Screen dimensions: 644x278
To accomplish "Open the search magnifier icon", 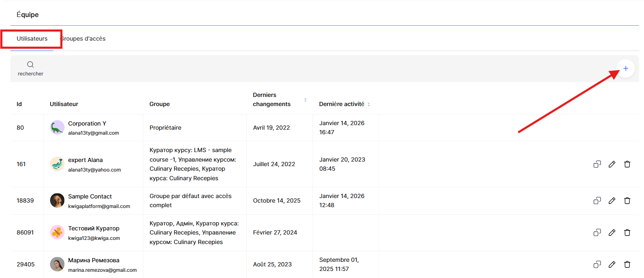I will click(x=30, y=65).
